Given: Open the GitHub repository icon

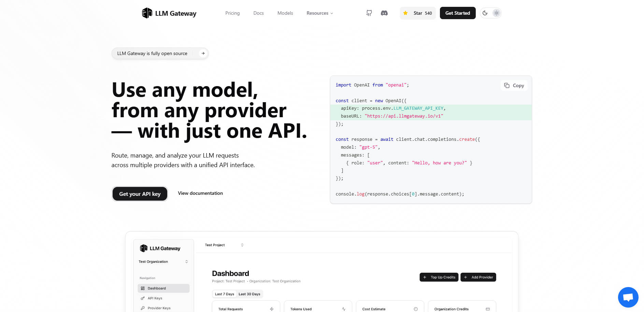Looking at the screenshot, I should point(369,13).
